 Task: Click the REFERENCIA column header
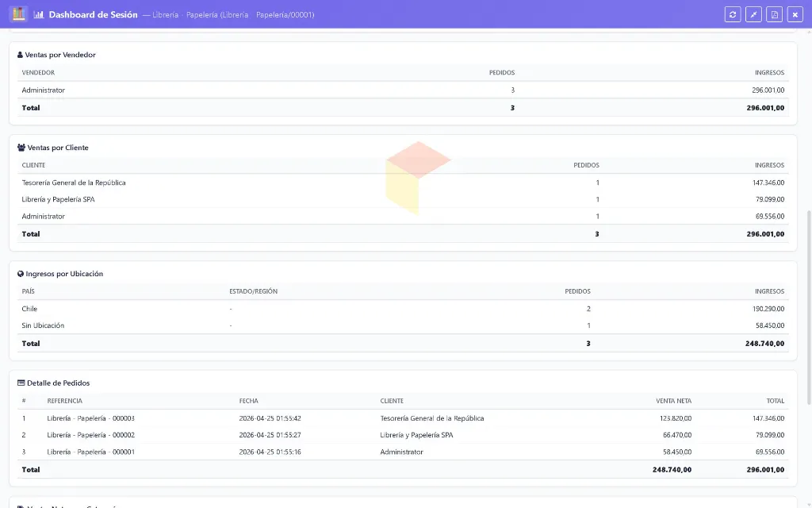click(65, 401)
